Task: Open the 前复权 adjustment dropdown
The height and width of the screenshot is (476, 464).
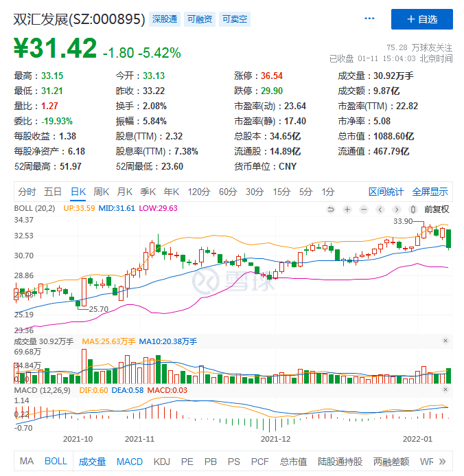Action: [437, 209]
